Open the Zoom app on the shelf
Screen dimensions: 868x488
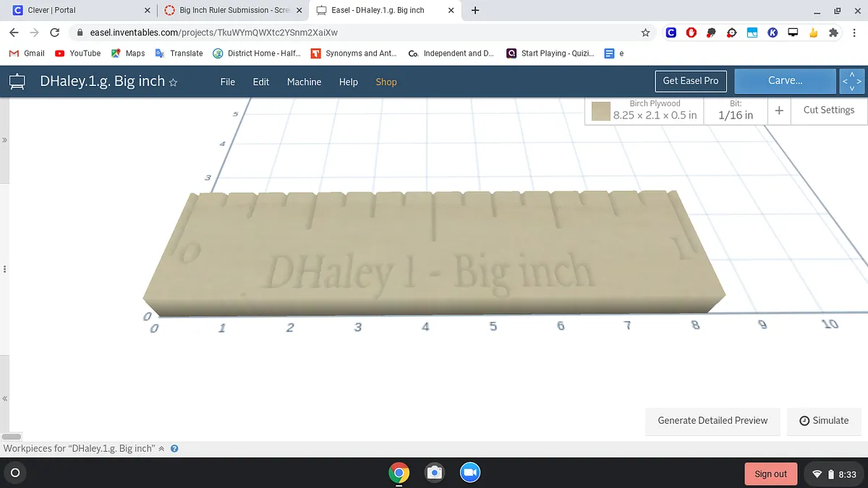point(470,474)
